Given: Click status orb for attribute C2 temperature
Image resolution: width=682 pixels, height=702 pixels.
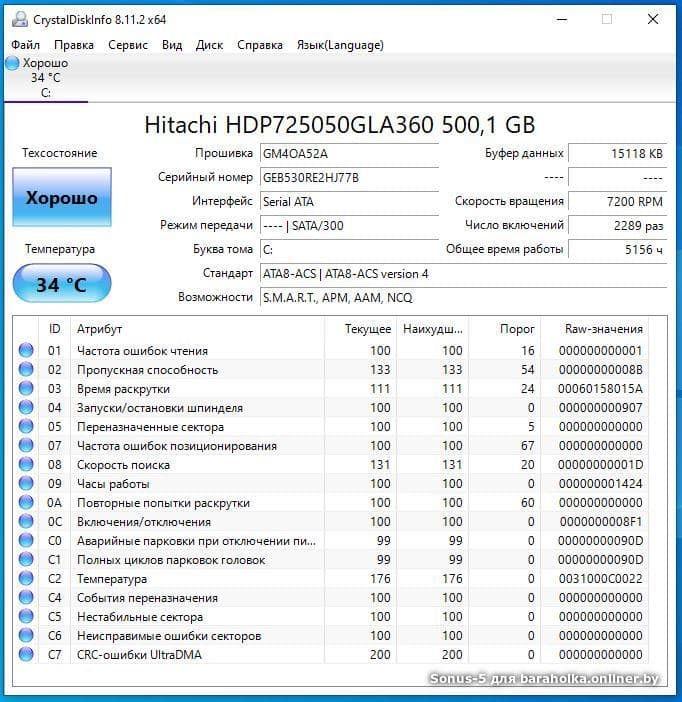Looking at the screenshot, I should pos(26,578).
